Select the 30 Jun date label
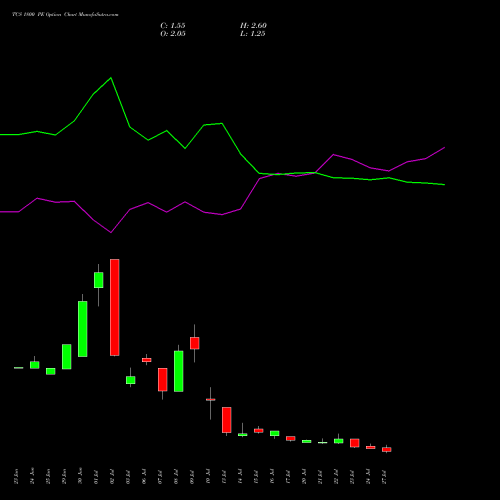500x500 pixels. point(81,477)
